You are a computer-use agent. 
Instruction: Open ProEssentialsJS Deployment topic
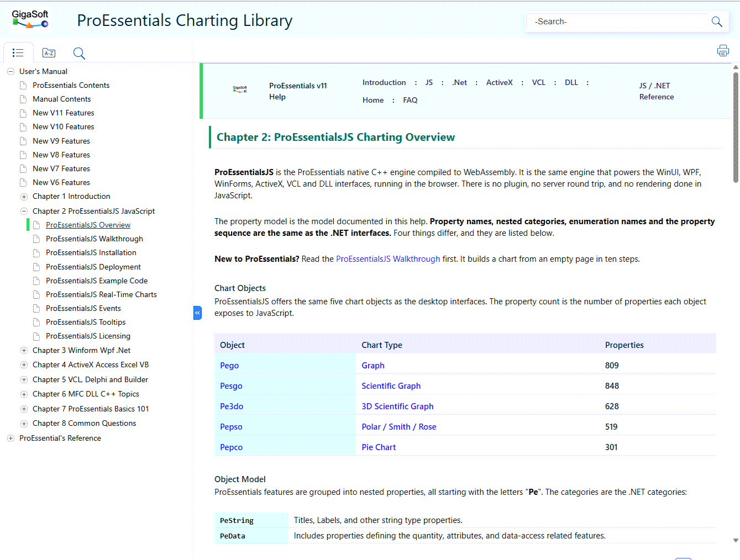tap(93, 267)
